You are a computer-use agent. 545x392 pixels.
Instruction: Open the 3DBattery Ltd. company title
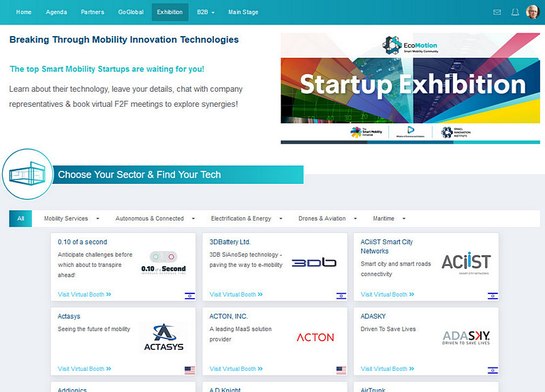pyautogui.click(x=230, y=242)
